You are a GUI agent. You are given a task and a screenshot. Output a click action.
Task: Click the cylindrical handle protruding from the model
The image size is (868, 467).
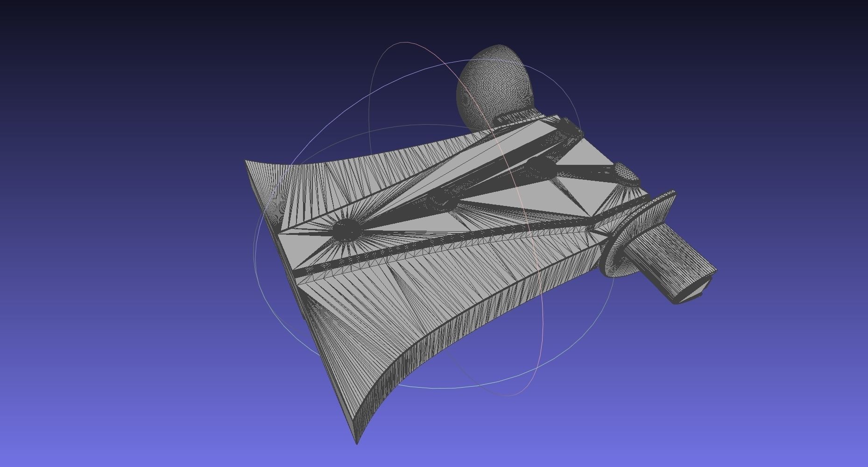[x=670, y=264]
